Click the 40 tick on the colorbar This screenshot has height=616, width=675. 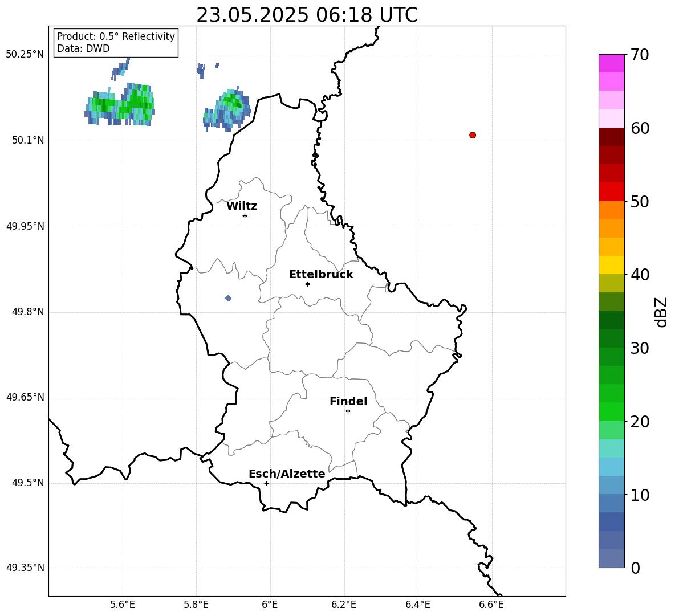tap(639, 275)
